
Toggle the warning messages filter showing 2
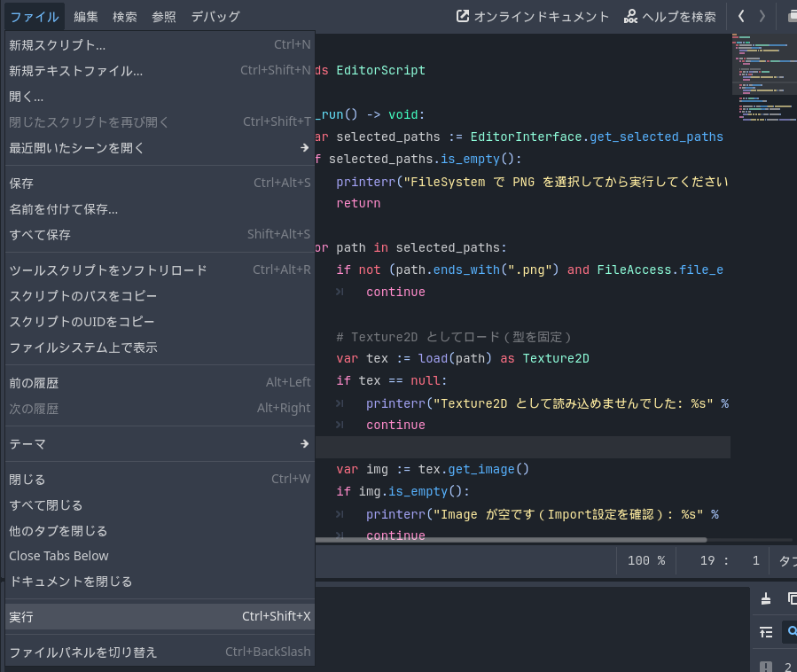(x=776, y=666)
